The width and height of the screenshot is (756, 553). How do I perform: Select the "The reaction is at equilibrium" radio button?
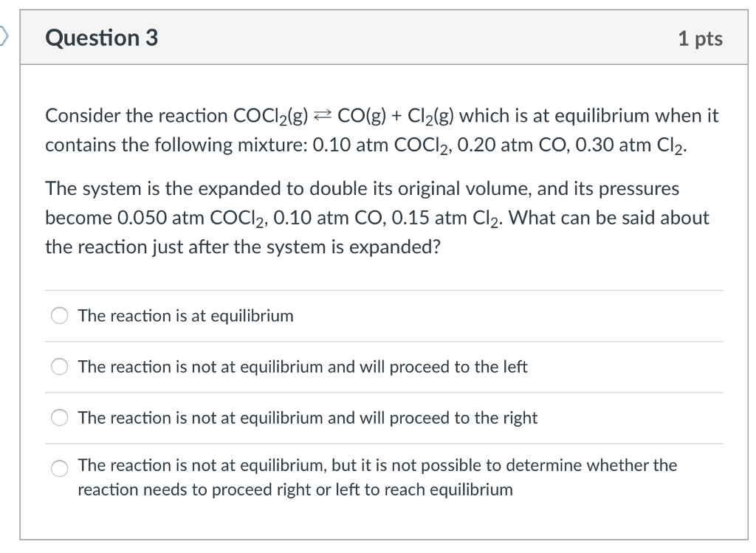click(59, 316)
